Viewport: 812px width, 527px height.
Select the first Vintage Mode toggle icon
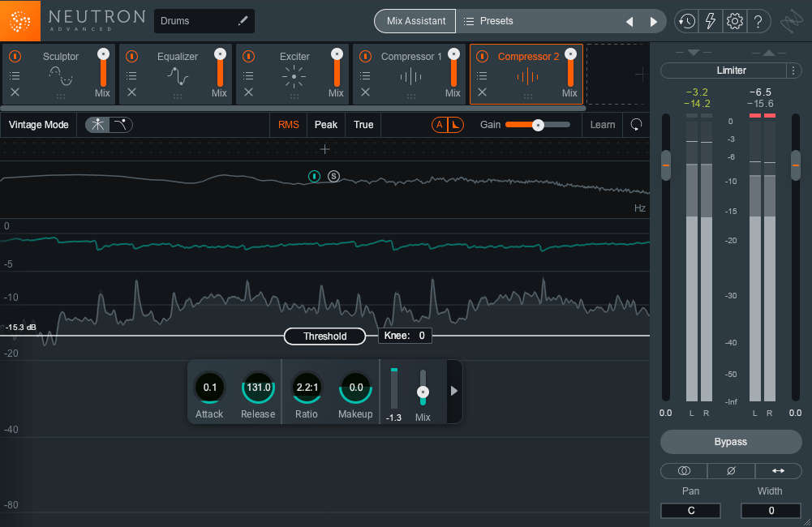coord(97,125)
